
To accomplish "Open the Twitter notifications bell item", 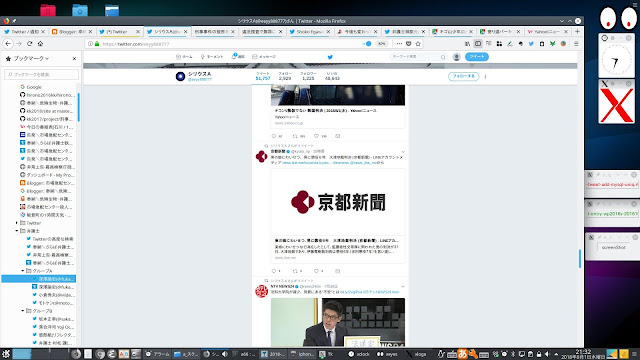I will [x=238, y=56].
